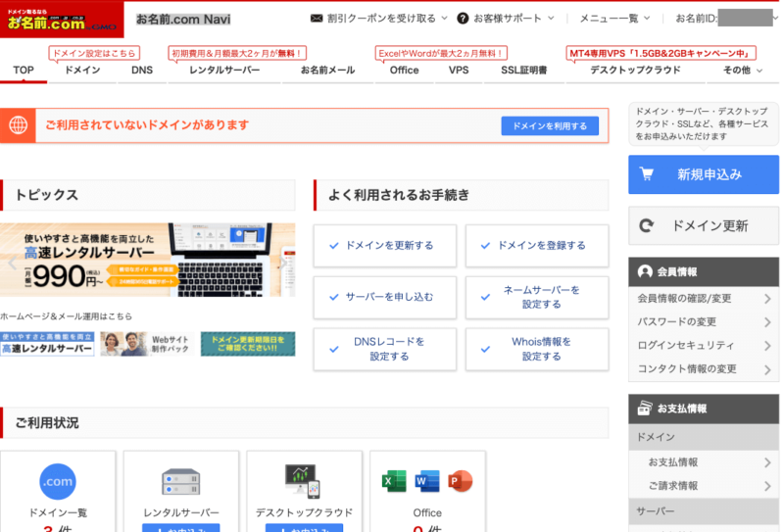
Task: Click the Excel icon in the Office card
Action: click(x=394, y=481)
